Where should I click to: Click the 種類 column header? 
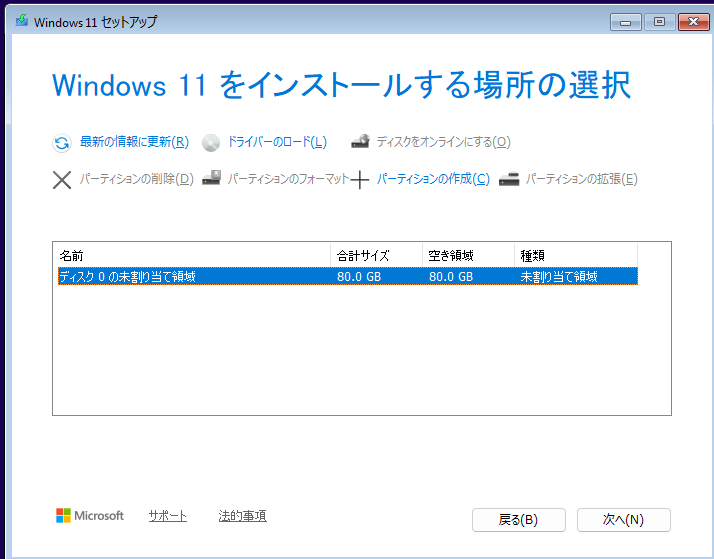[576, 255]
